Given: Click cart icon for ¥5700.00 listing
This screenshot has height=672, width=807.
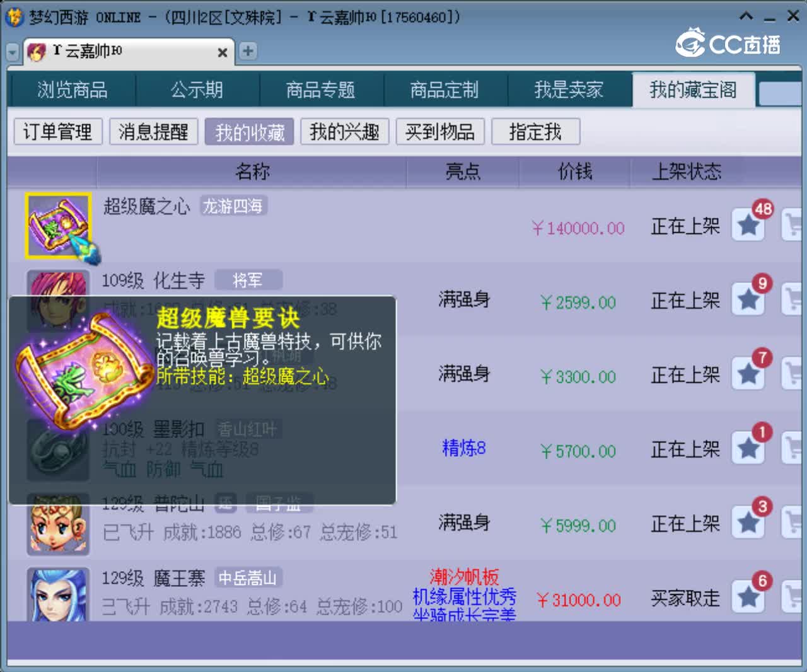Looking at the screenshot, I should tap(792, 448).
